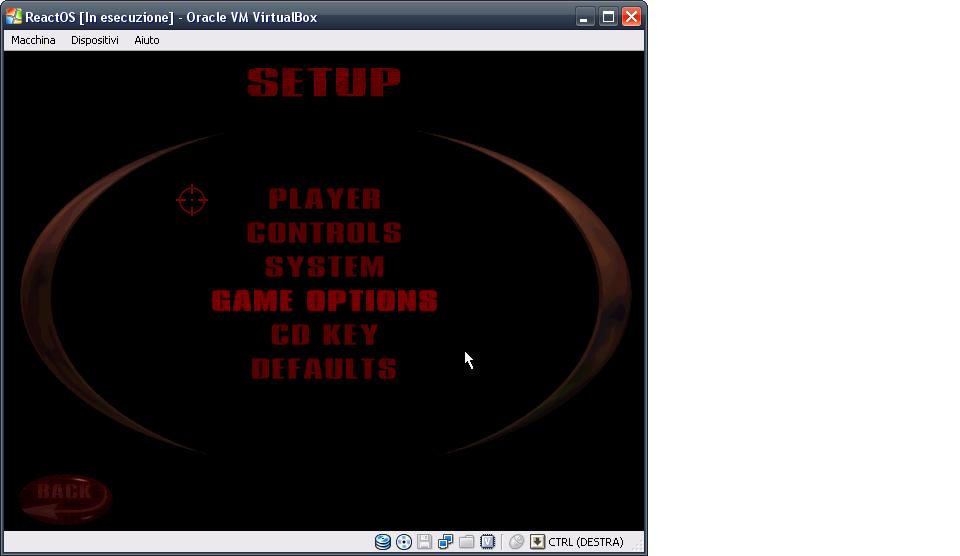Choose SYSTEM setup option
The image size is (960, 556).
[324, 267]
